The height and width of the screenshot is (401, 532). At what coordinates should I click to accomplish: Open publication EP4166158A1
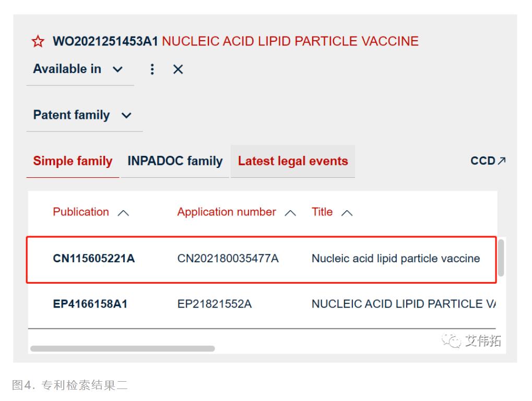(90, 304)
